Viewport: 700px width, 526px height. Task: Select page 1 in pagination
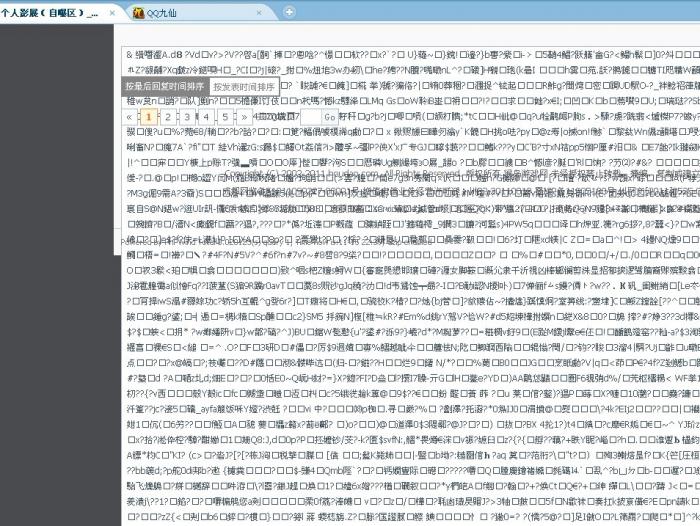(149, 117)
